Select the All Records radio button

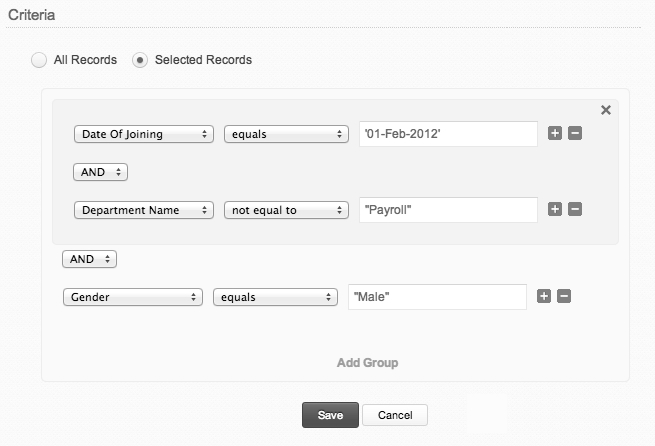click(39, 60)
